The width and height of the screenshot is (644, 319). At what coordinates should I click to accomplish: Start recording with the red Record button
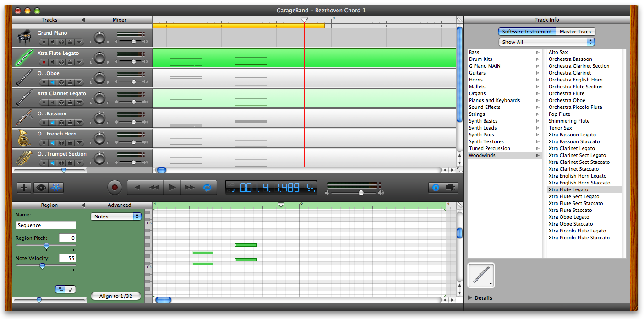click(115, 187)
